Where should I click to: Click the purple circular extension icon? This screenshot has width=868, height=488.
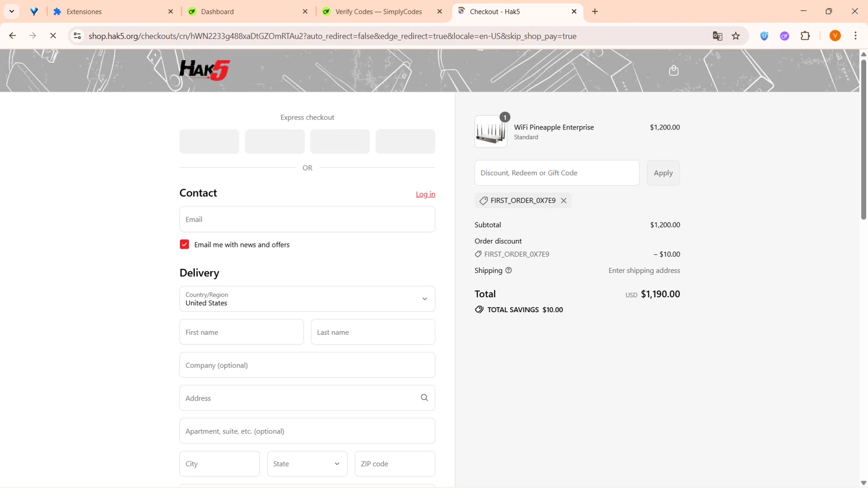point(785,36)
